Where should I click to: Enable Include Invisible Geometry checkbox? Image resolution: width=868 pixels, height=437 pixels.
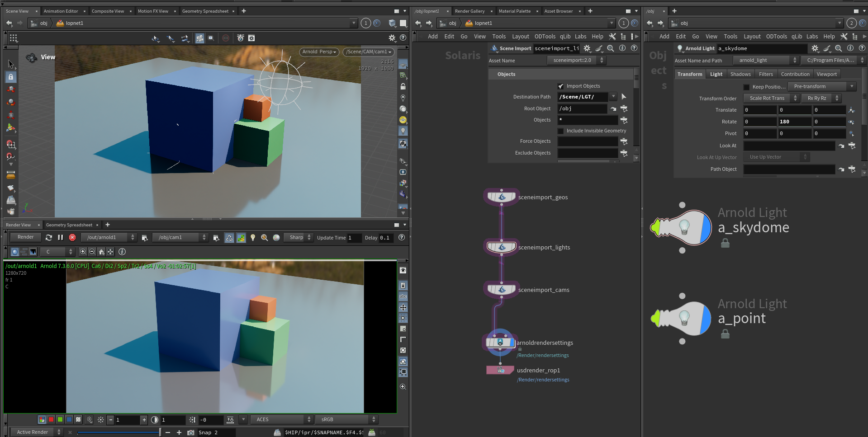pos(561,131)
